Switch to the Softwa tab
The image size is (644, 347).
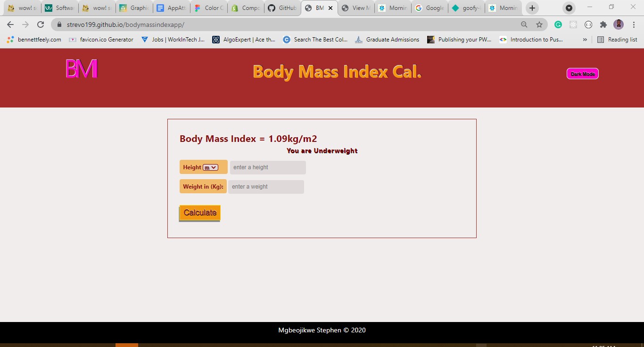click(60, 8)
